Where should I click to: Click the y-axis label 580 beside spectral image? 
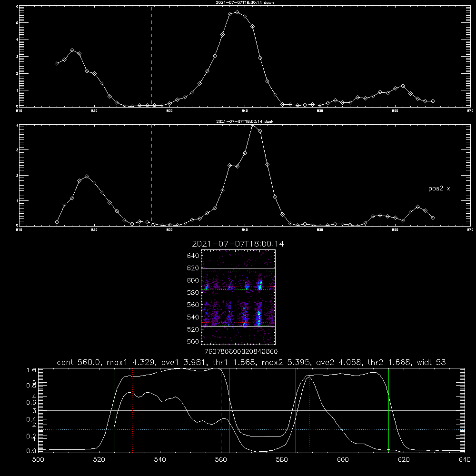(x=193, y=293)
